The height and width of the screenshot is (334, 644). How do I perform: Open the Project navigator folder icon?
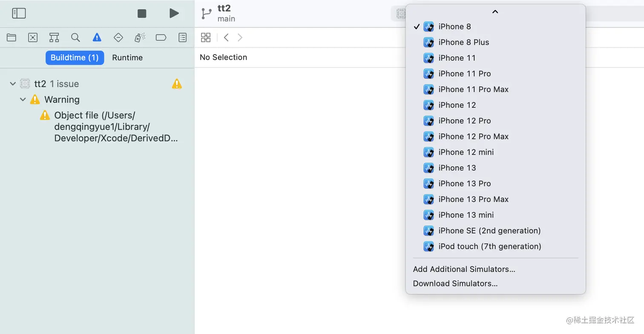pyautogui.click(x=11, y=37)
